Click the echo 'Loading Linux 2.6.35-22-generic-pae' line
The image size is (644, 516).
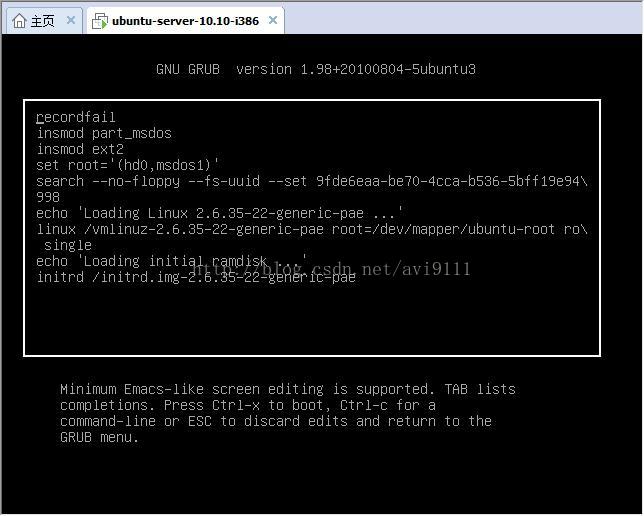pyautogui.click(x=220, y=213)
